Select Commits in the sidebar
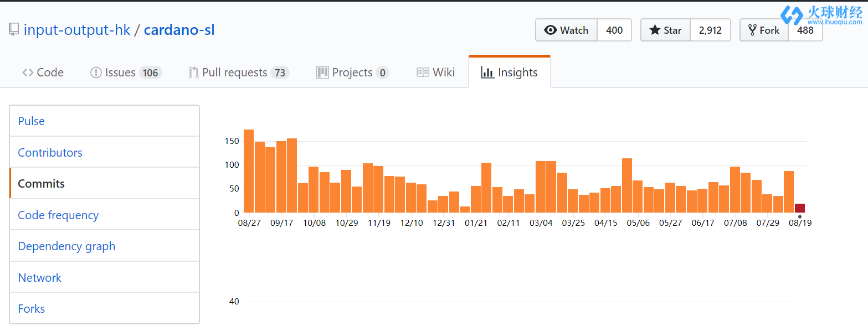 point(104,184)
